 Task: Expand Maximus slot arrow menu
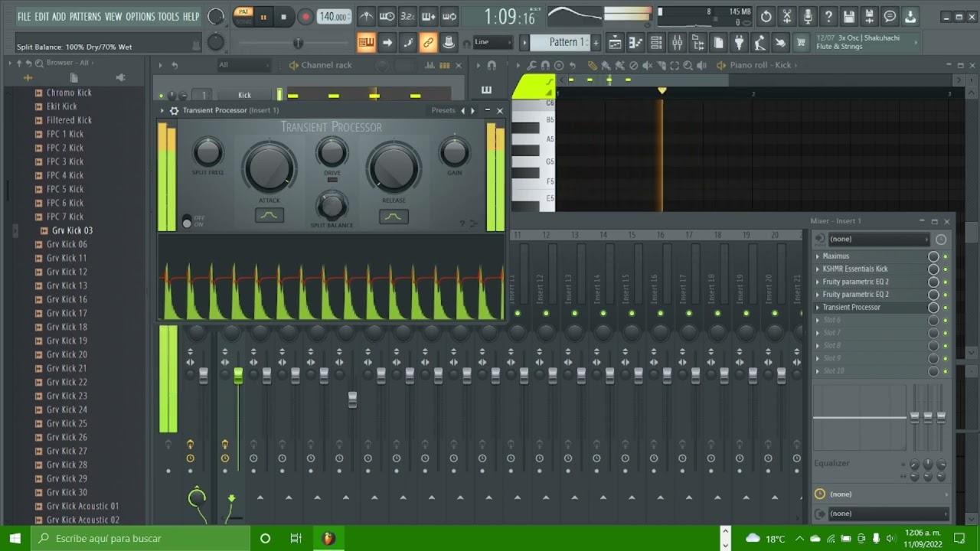818,256
